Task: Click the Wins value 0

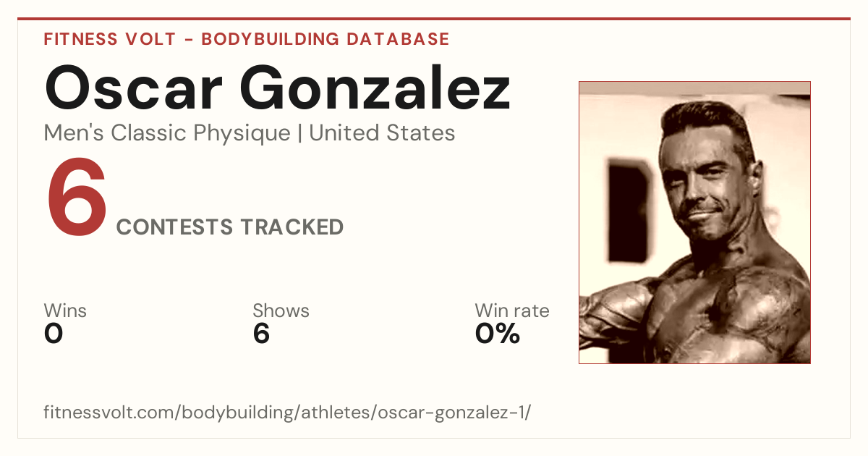Action: (x=54, y=334)
